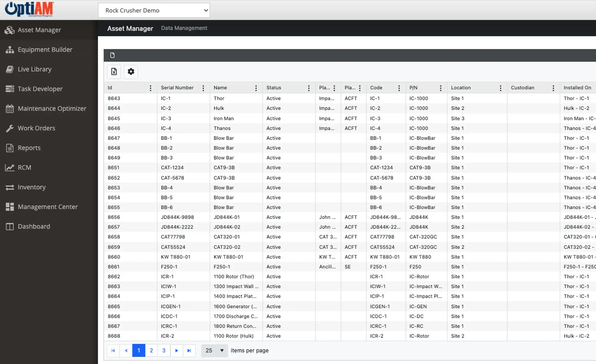596x364 pixels.
Task: Open the Location column menu
Action: point(501,88)
